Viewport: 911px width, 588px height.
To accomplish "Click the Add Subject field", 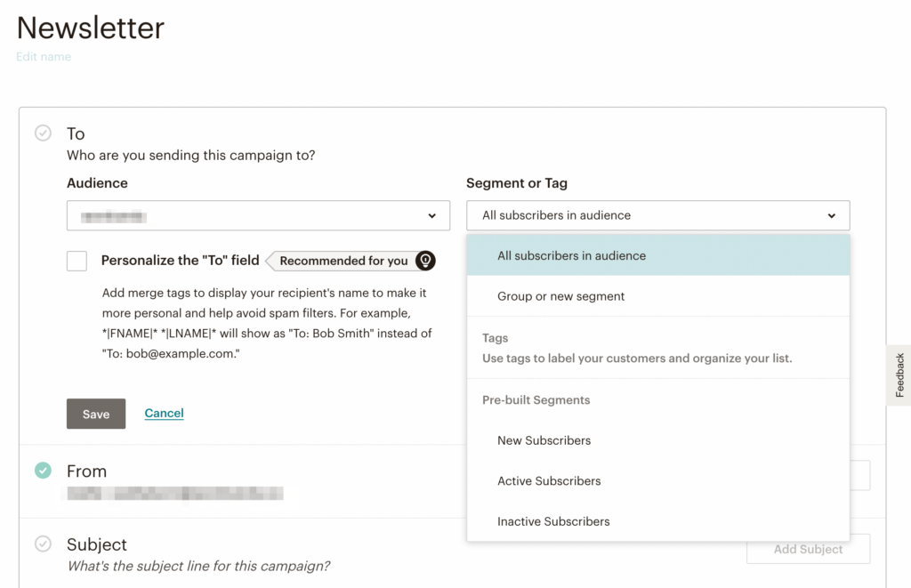I will (807, 549).
